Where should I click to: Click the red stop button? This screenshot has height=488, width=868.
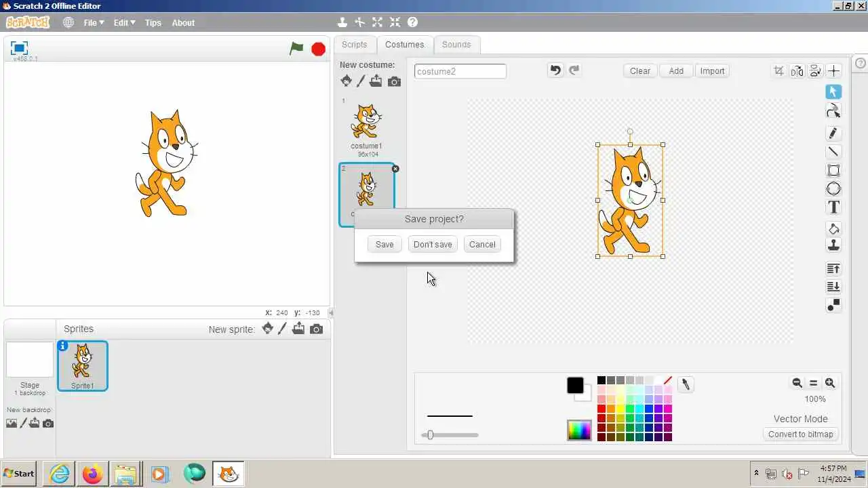(x=318, y=49)
